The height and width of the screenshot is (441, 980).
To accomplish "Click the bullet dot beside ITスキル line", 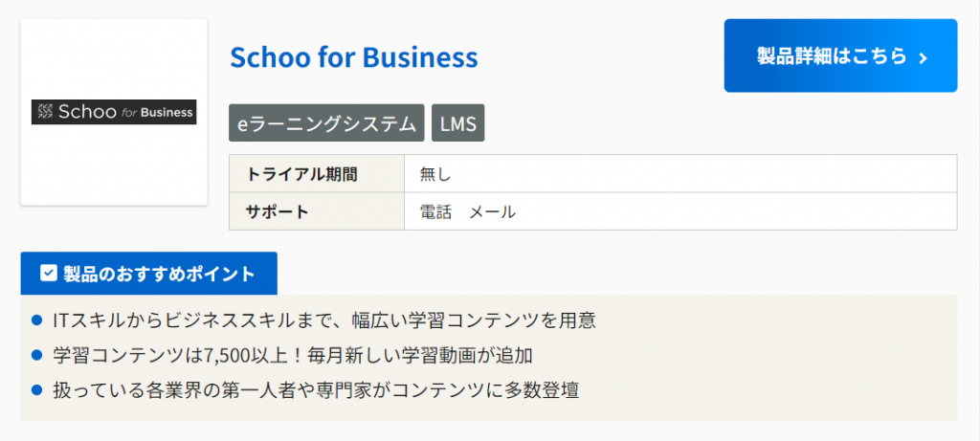I will (37, 320).
